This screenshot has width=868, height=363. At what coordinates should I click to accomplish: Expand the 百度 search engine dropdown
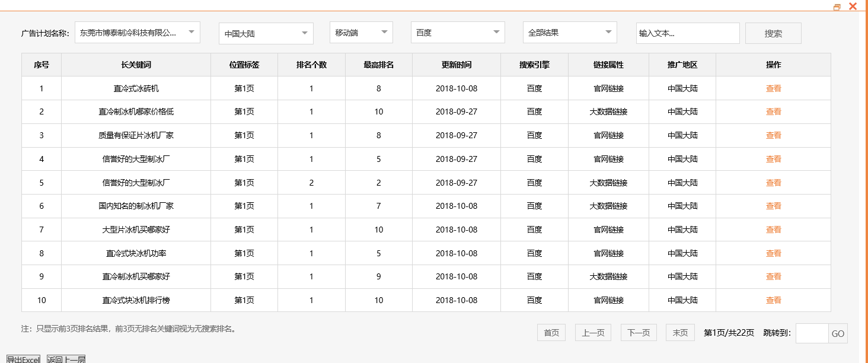coord(457,32)
